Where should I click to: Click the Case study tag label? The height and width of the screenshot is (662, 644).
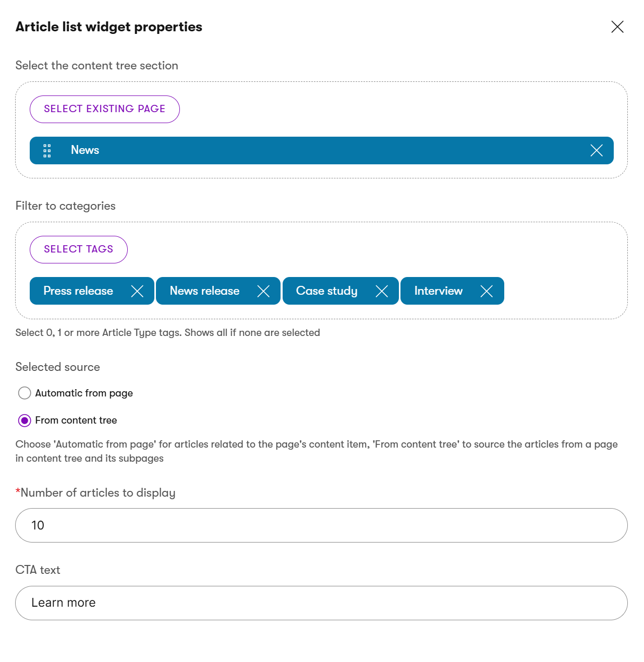click(x=326, y=291)
